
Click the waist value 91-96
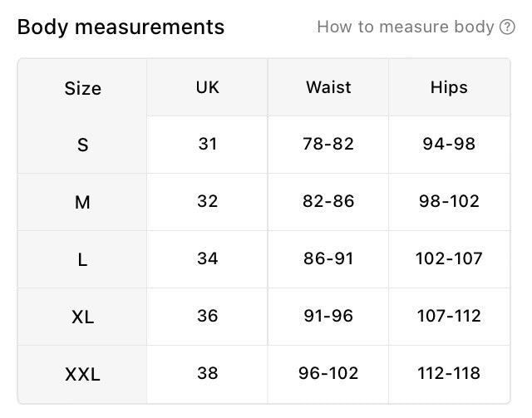coord(328,316)
